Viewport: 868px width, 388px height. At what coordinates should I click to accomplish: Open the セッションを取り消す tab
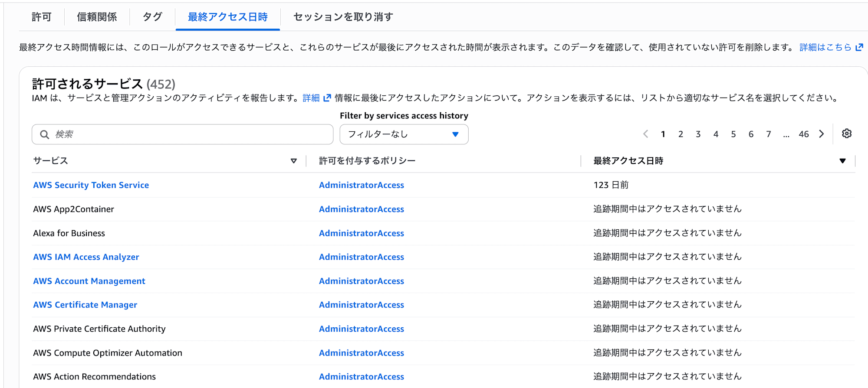point(343,17)
